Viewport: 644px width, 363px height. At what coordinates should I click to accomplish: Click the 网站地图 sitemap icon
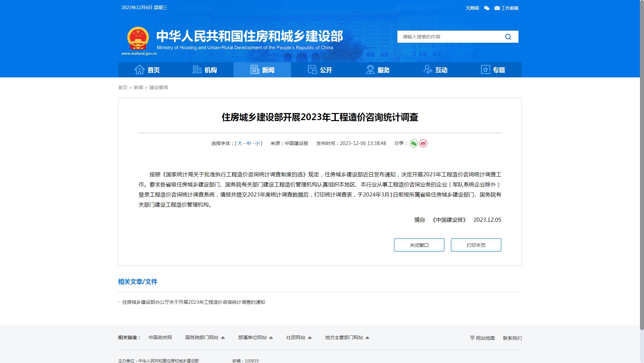tap(472, 338)
